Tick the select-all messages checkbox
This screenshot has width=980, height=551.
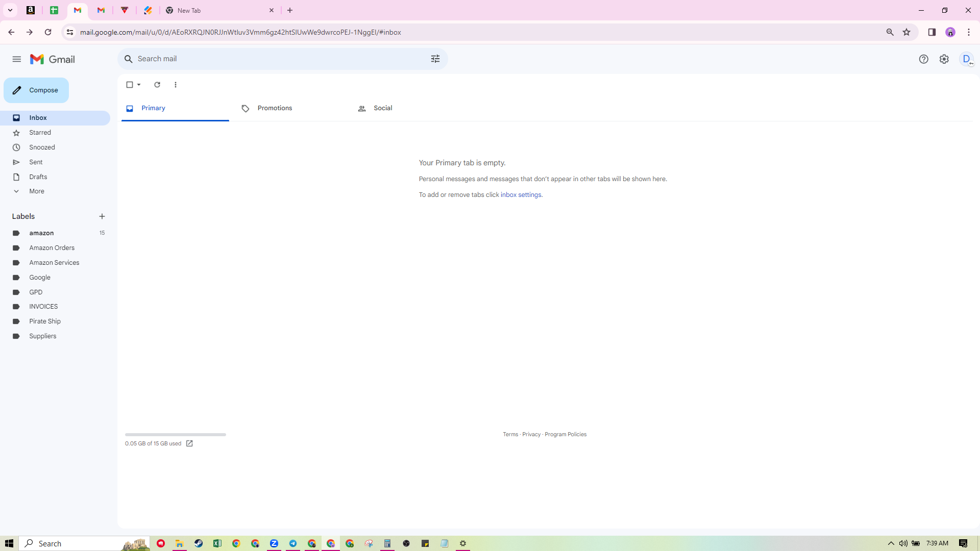(x=130, y=85)
